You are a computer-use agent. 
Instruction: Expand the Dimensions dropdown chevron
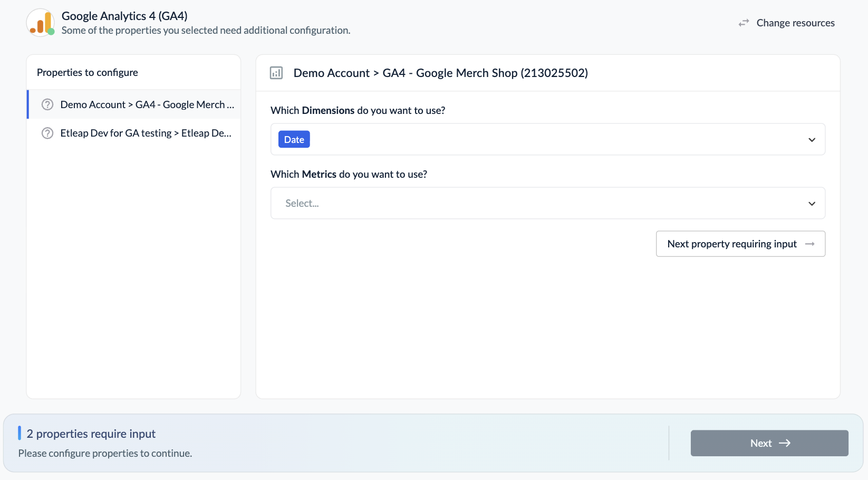click(812, 140)
